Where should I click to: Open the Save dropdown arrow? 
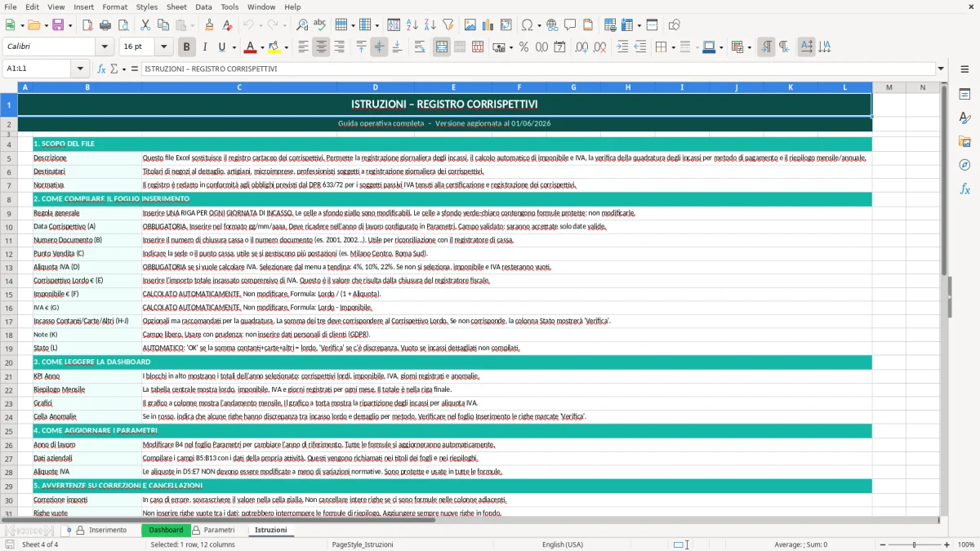(x=69, y=25)
